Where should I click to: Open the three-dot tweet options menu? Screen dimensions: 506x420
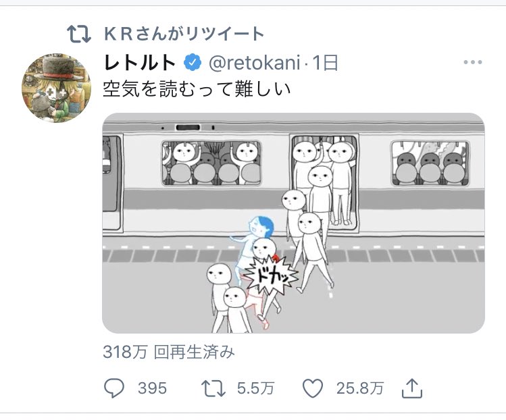point(473,62)
